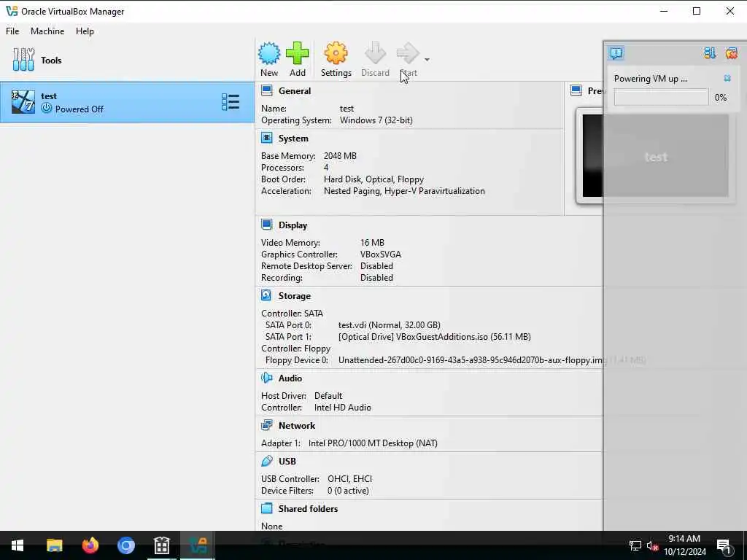Click the VirtualBox taskbar icon

[197, 545]
